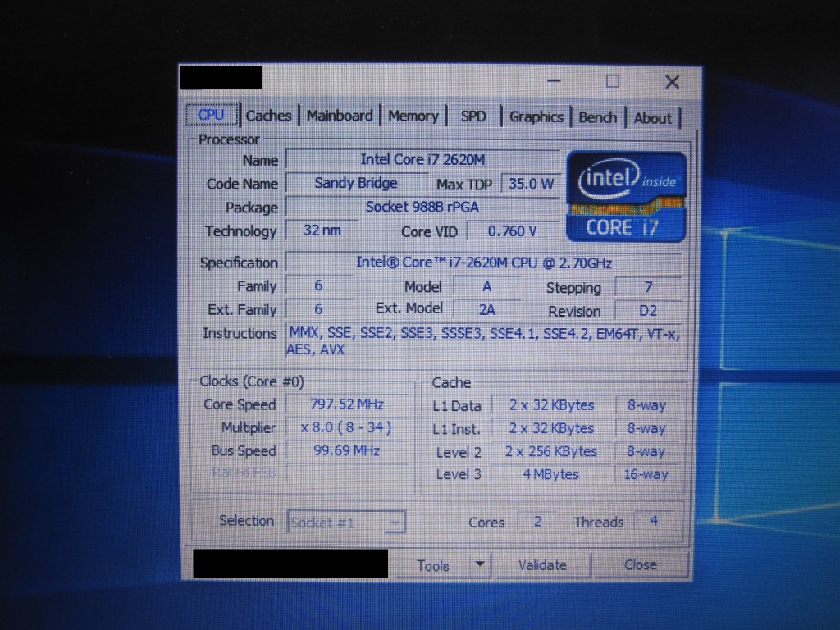Screen dimensions: 840x630
Task: Click the Level 3 associativity '16-way'
Action: pos(646,475)
